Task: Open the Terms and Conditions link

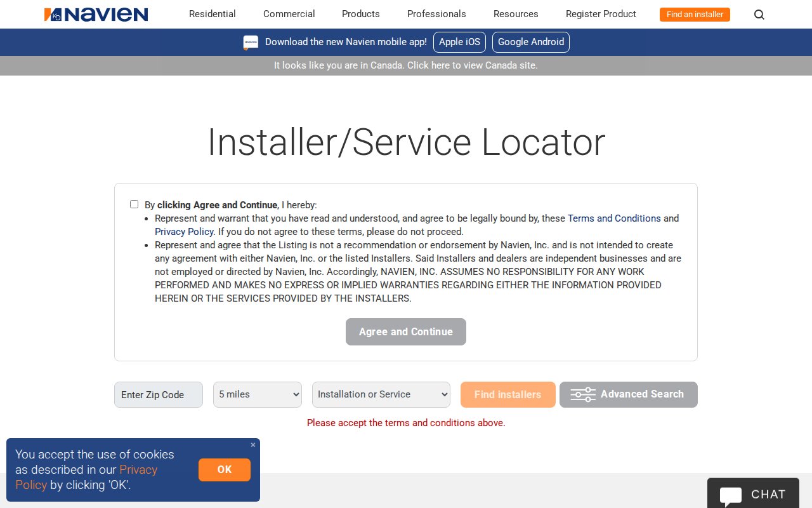Action: (x=614, y=218)
